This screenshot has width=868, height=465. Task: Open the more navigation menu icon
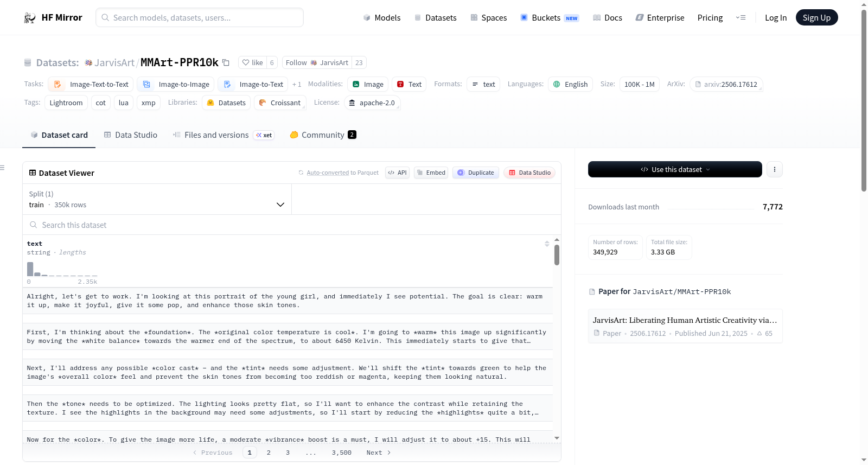[741, 17]
